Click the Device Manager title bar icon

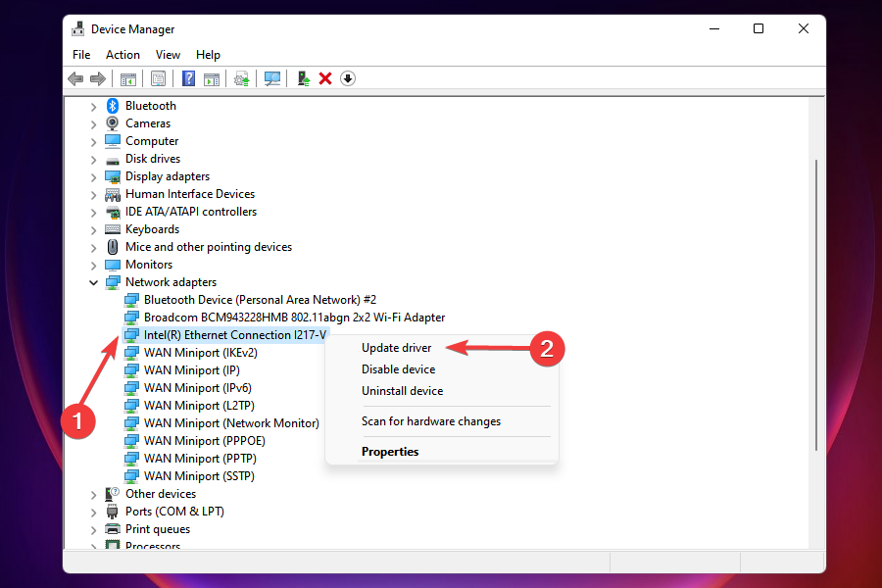point(77,28)
